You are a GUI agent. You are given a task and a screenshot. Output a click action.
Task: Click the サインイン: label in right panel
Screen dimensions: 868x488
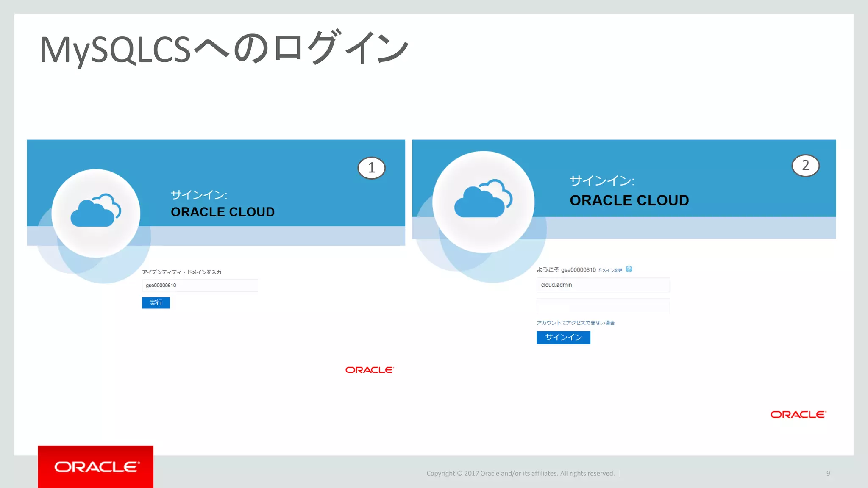pyautogui.click(x=602, y=181)
